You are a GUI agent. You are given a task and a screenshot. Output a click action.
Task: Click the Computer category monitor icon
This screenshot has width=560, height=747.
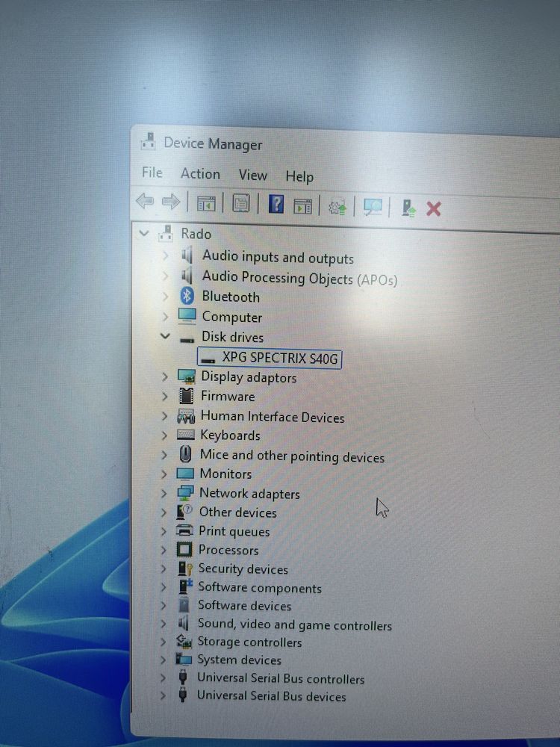[187, 316]
